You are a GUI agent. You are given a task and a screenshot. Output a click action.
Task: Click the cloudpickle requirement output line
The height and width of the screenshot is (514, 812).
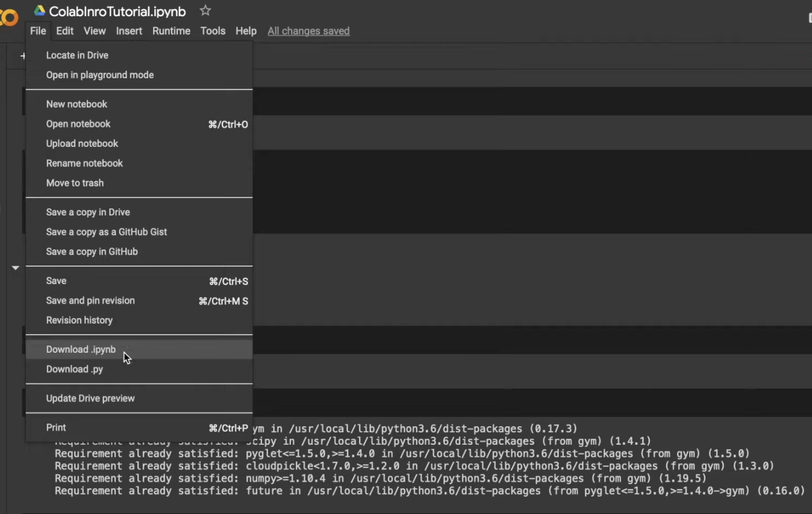tap(414, 466)
